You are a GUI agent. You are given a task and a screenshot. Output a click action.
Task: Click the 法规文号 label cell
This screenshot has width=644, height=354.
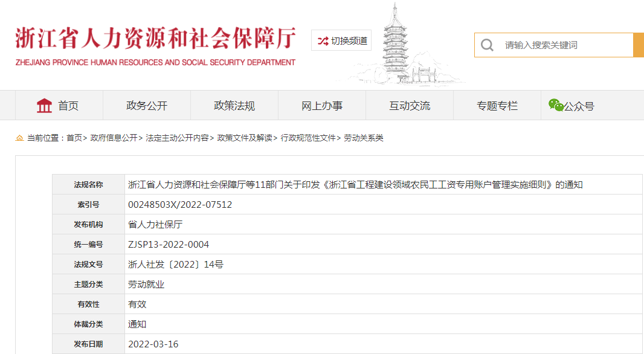88,264
